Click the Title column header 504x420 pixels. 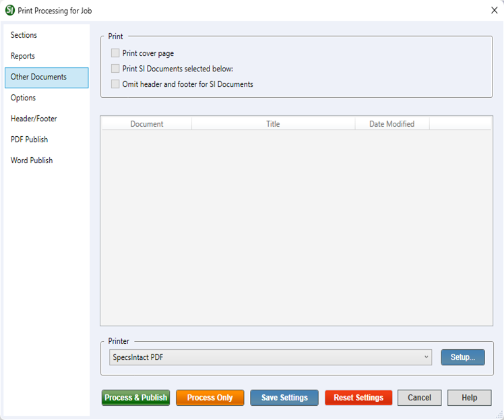(273, 124)
